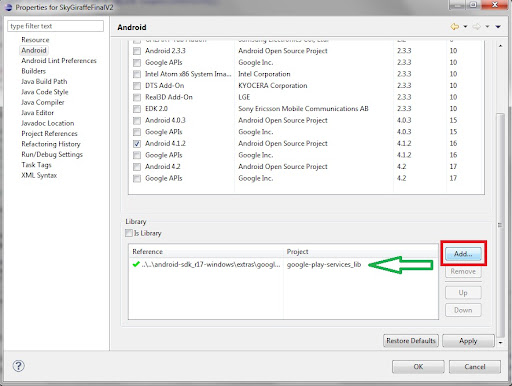Image resolution: width=512 pixels, height=386 pixels.
Task: Open Task Tags page
Action: coord(36,165)
